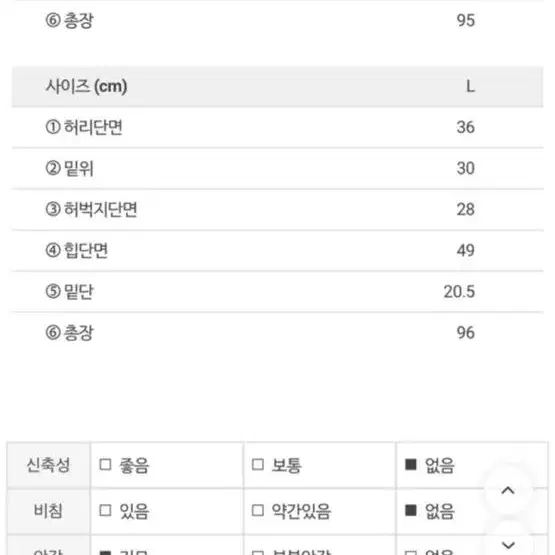Viewport: 555px width, 555px height.
Task: Click the 20.5 밑단 measurement value
Action: [x=459, y=292]
